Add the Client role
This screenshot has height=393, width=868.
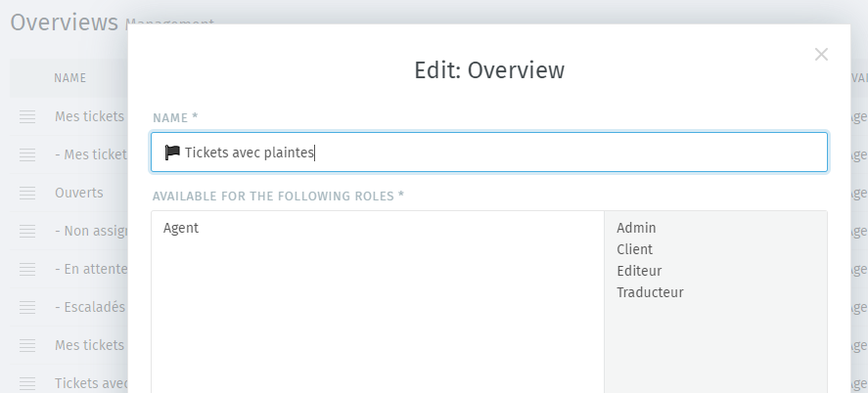coord(634,249)
